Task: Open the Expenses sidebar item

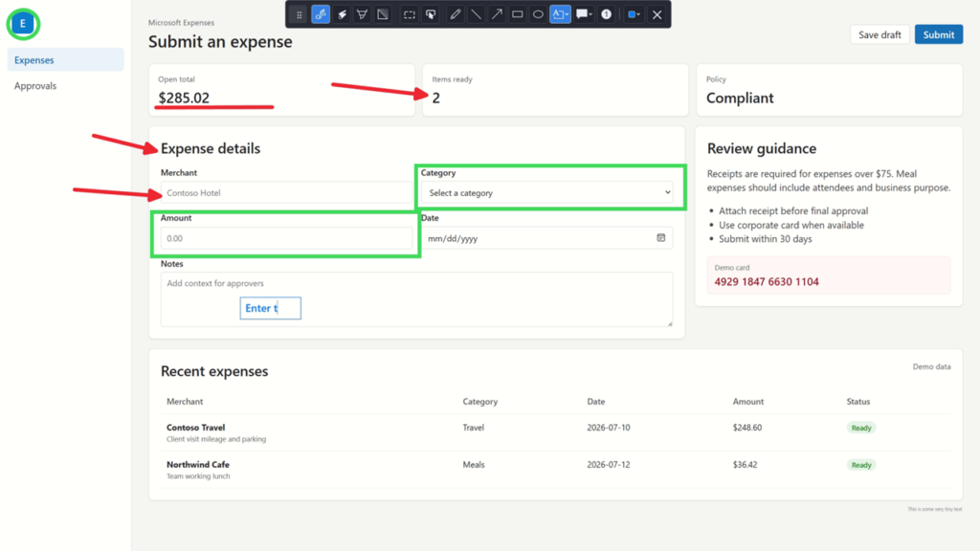Action: tap(66, 60)
